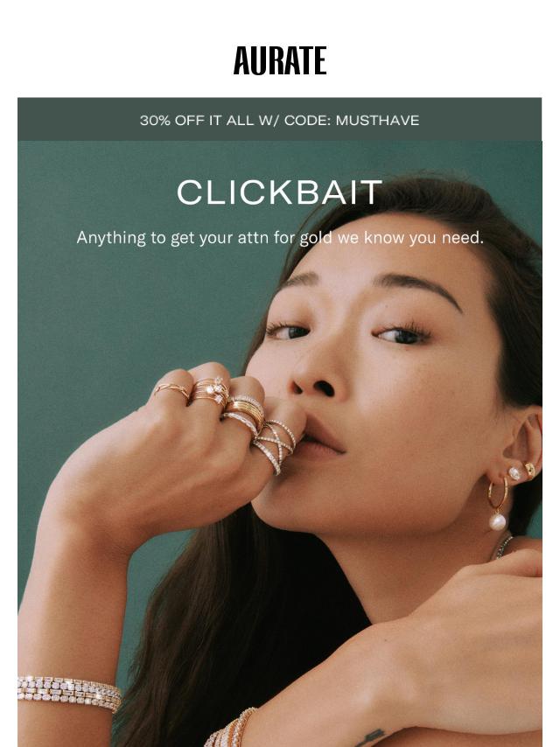Select the diamond tennis bracelet on left wrist
This screenshot has width=560, height=747.
click(70, 692)
